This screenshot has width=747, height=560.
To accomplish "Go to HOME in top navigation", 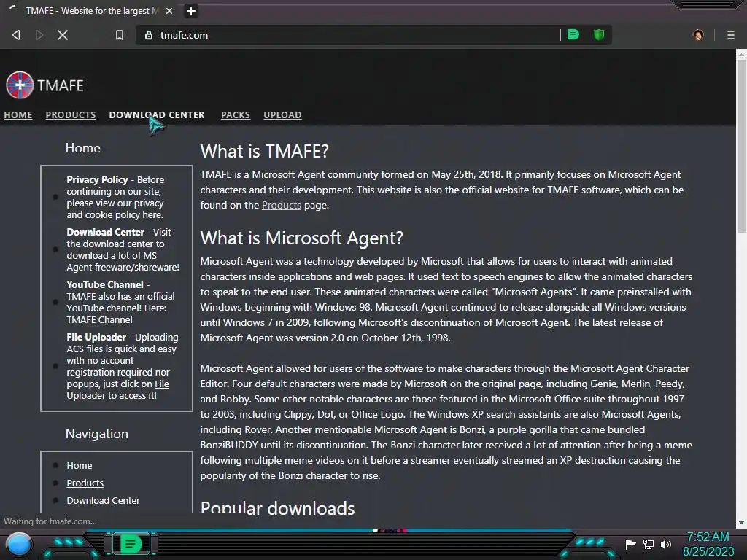I will tap(18, 114).
